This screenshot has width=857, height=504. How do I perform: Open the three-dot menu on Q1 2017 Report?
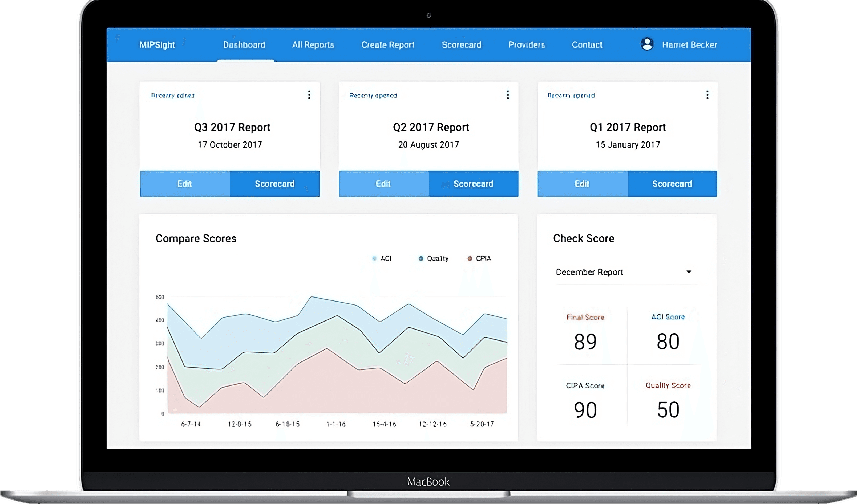pyautogui.click(x=707, y=95)
